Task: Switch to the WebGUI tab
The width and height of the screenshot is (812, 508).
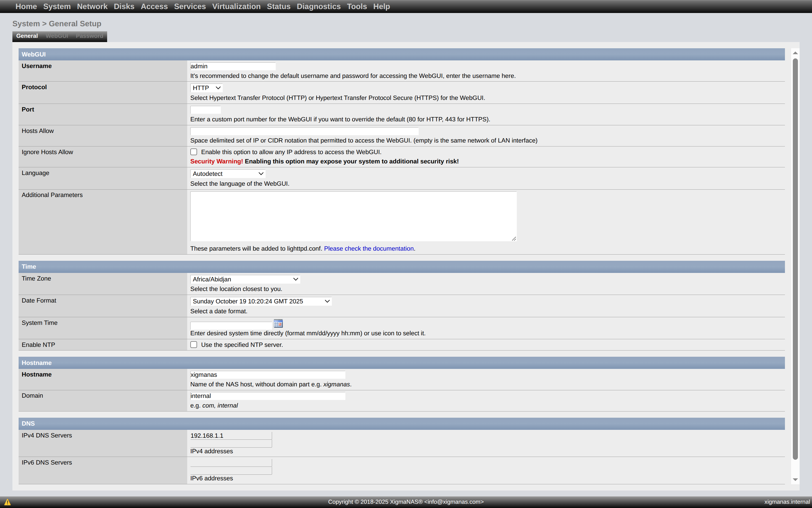Action: point(57,36)
